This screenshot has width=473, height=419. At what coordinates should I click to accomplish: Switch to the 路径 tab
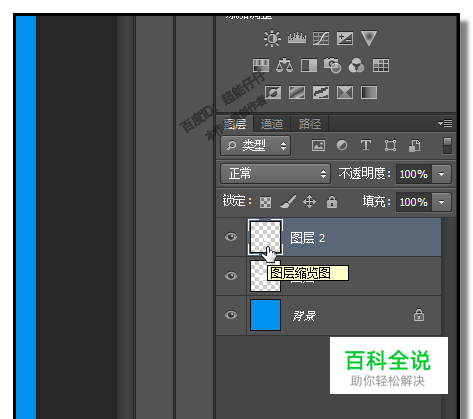tap(310, 124)
